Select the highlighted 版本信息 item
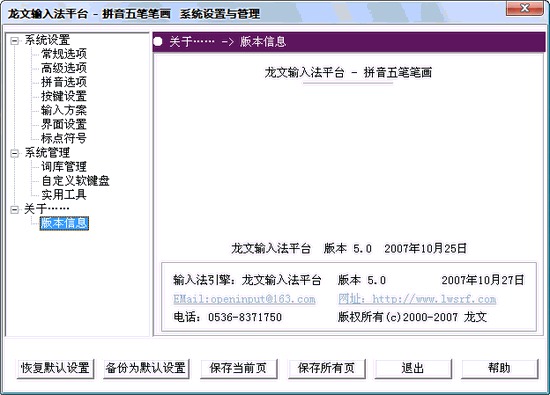The width and height of the screenshot is (550, 395). click(64, 223)
